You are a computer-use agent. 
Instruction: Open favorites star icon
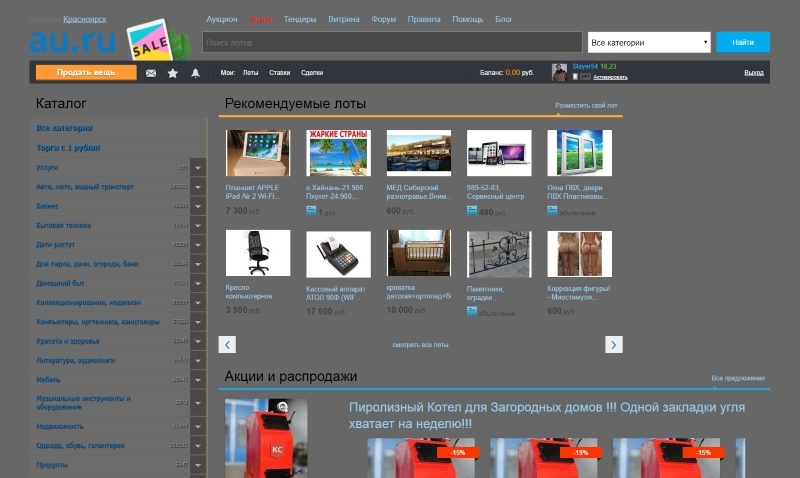pos(172,73)
